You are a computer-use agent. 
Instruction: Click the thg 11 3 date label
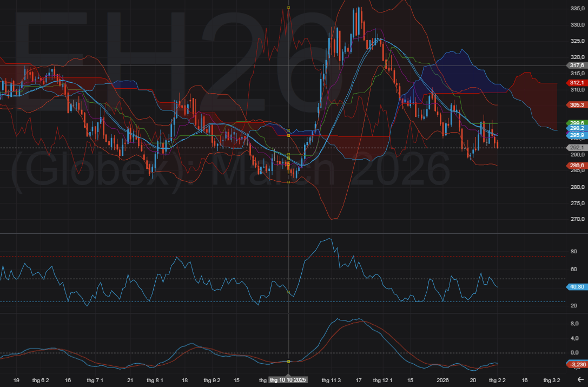(x=331, y=380)
